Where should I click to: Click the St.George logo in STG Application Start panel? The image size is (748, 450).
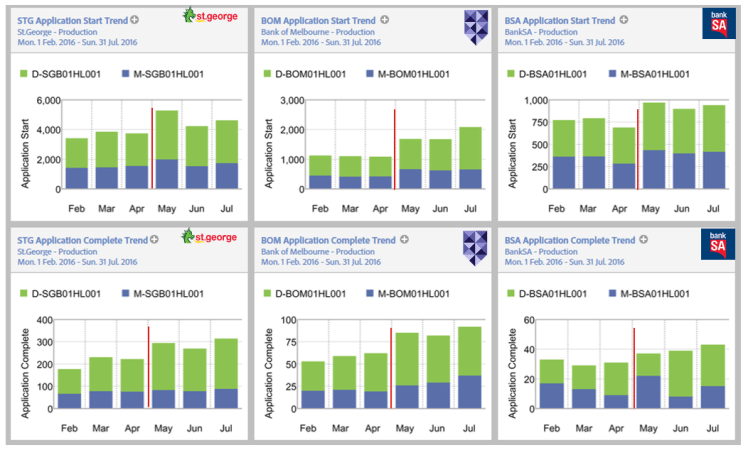[210, 17]
